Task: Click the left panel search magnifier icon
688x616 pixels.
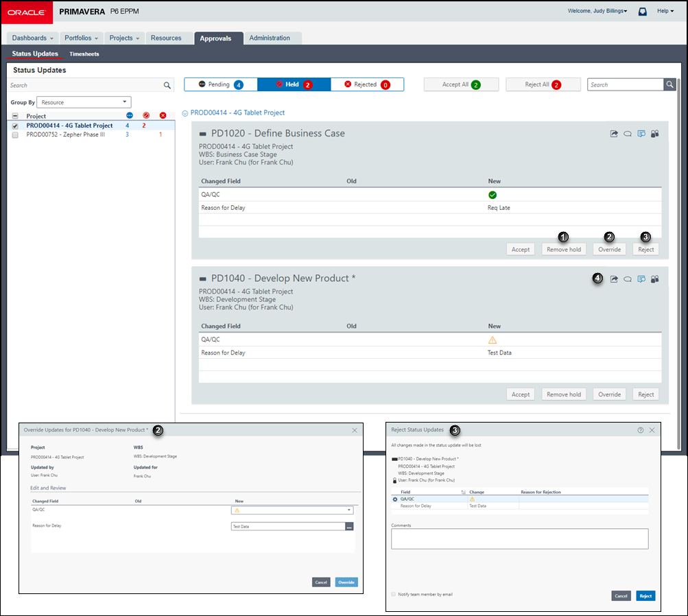Action: [x=167, y=85]
